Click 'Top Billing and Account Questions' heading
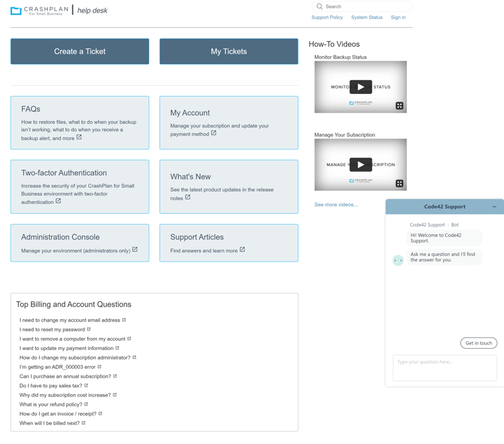 [74, 305]
